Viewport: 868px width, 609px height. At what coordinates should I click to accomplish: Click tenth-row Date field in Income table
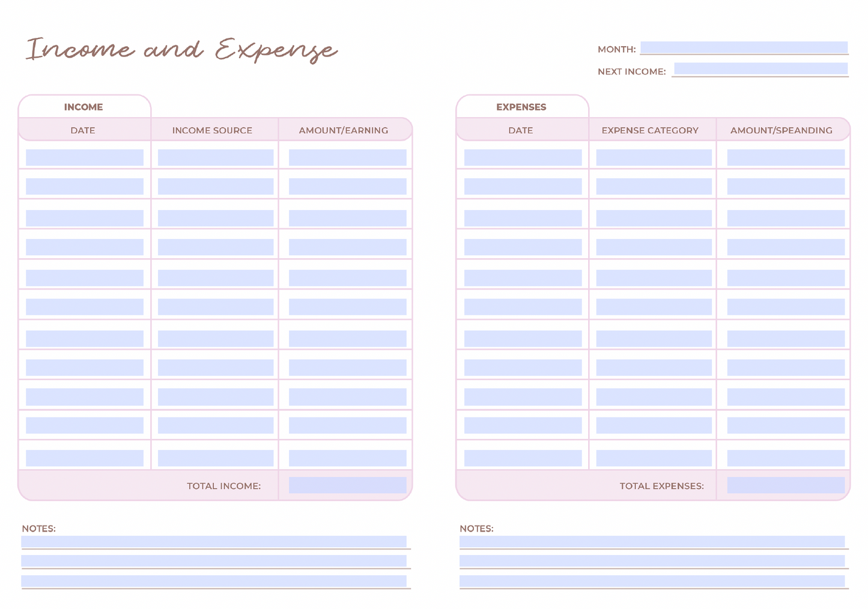[x=85, y=425]
